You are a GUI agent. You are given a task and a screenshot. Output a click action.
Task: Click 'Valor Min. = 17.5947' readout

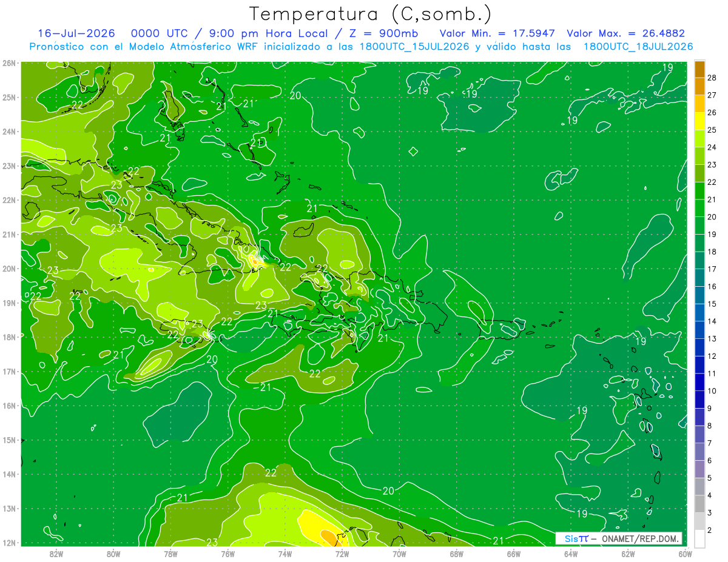click(498, 33)
